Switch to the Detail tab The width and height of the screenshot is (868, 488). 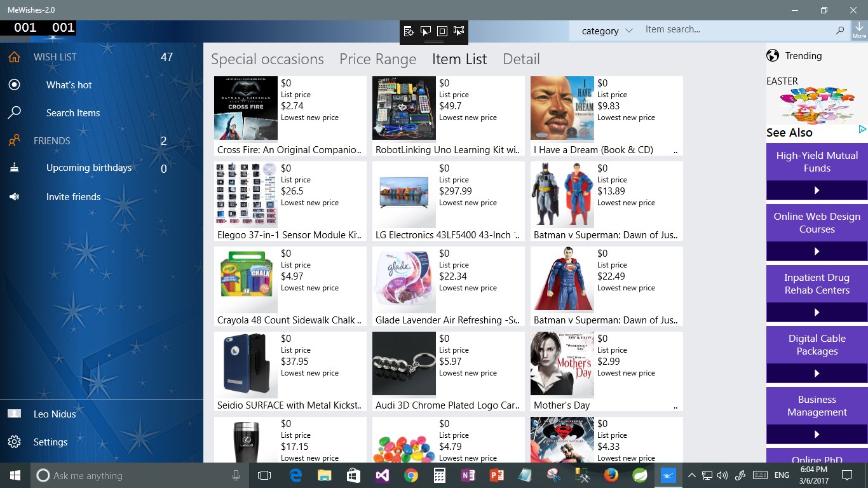tap(521, 59)
